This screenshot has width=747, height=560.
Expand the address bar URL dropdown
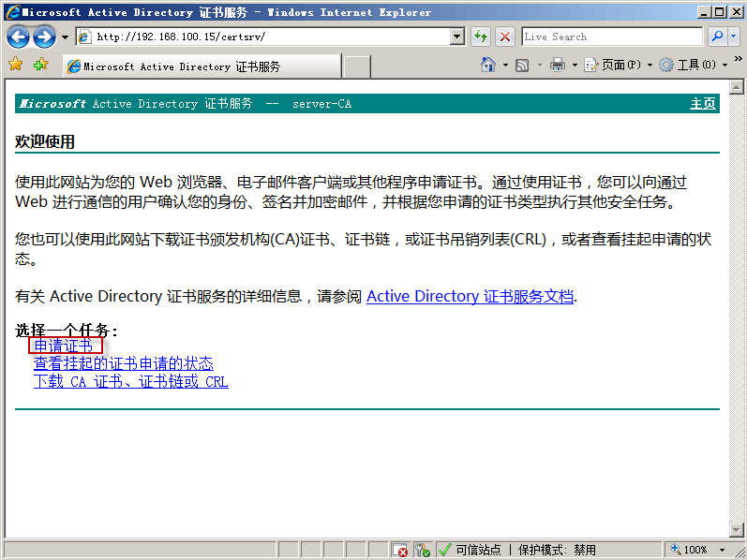457,37
